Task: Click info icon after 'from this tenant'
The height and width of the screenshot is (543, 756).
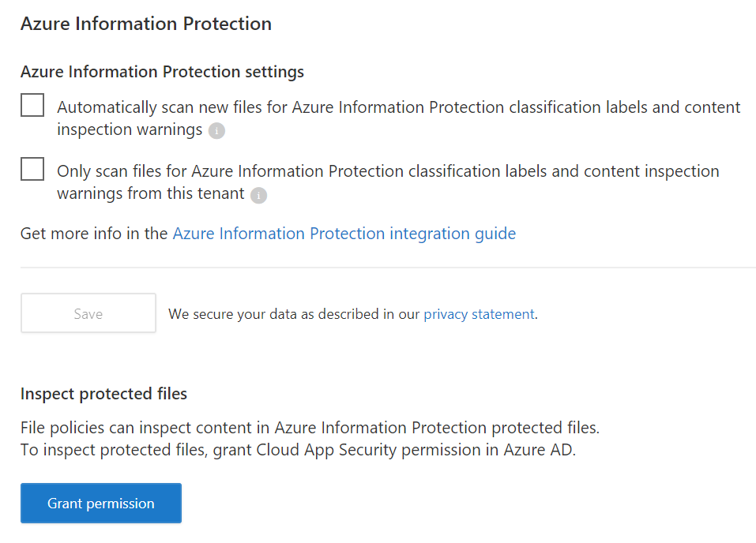Action: tap(258, 195)
